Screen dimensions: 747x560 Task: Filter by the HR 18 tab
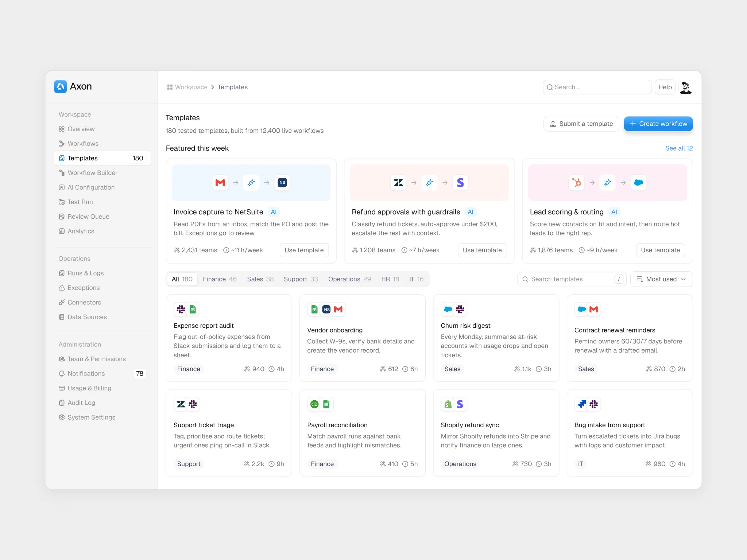click(x=390, y=279)
